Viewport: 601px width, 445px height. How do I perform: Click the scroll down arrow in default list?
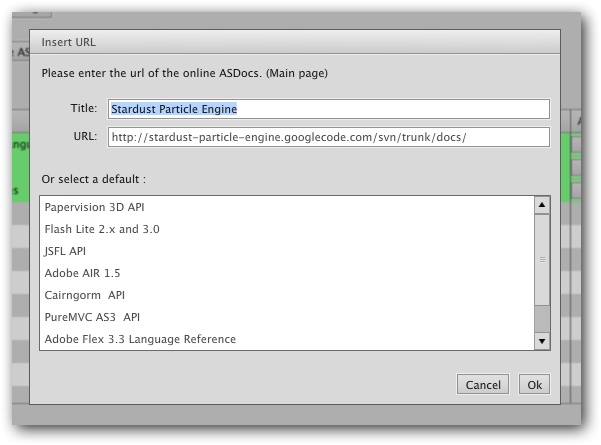point(542,341)
